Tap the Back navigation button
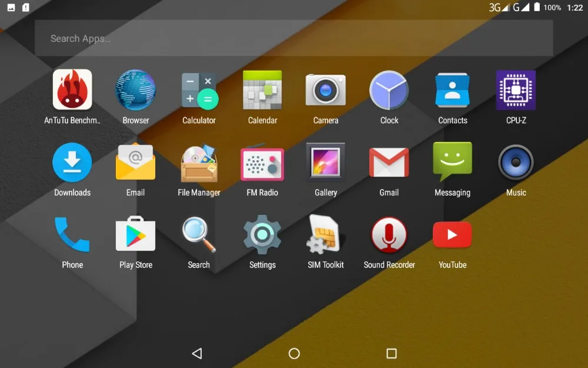 tap(197, 353)
